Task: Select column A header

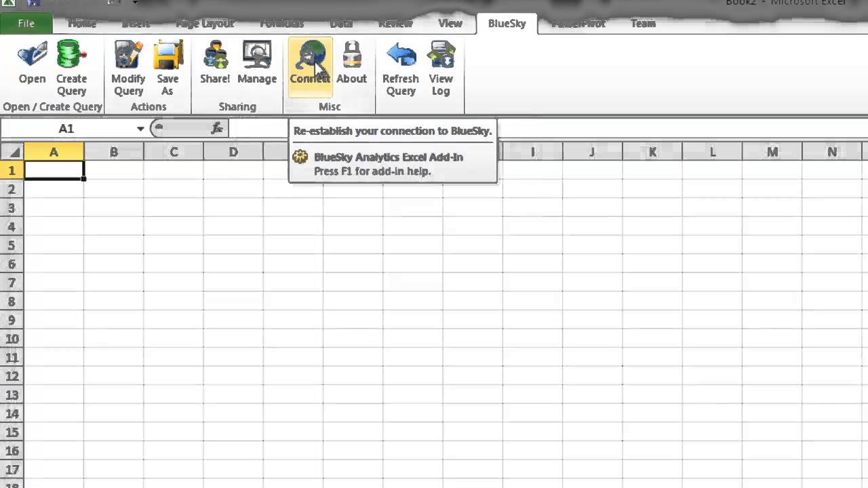Action: click(54, 152)
